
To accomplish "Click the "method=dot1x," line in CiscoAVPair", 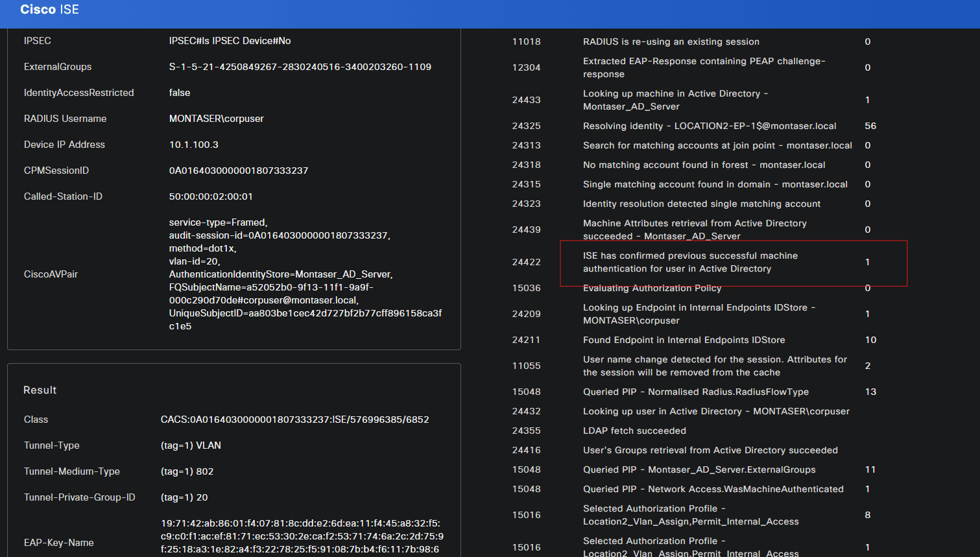I will coord(202,248).
